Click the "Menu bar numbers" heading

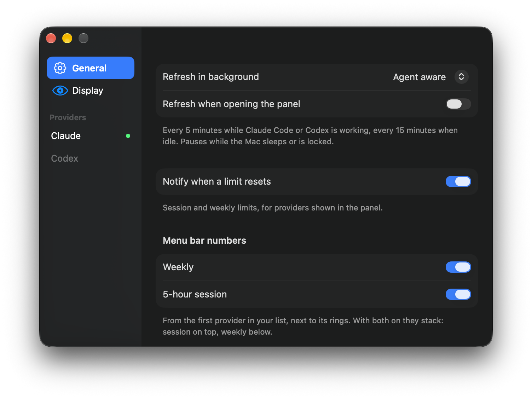[x=204, y=241]
